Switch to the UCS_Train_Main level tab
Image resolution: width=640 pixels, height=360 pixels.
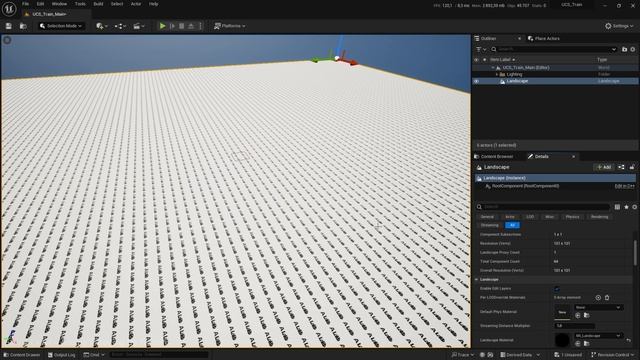(49, 14)
